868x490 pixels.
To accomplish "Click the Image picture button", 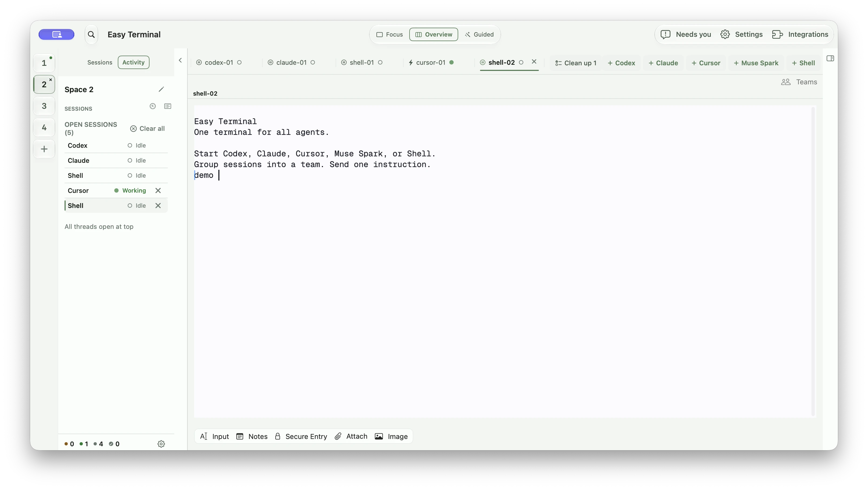I will (x=391, y=436).
